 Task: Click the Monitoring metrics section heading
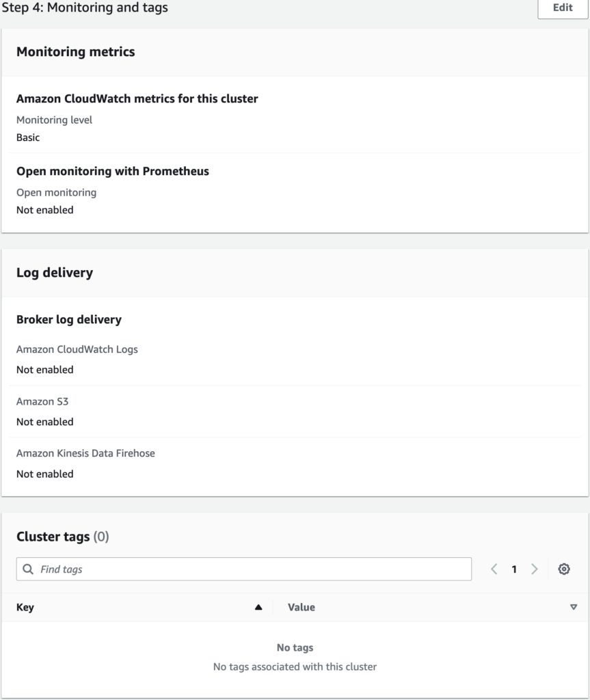click(75, 52)
